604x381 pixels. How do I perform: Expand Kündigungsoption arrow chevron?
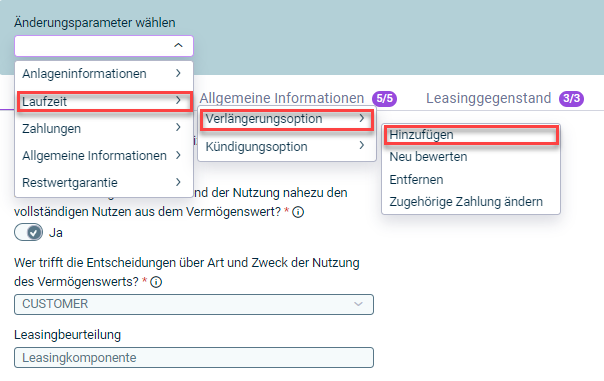tap(361, 145)
